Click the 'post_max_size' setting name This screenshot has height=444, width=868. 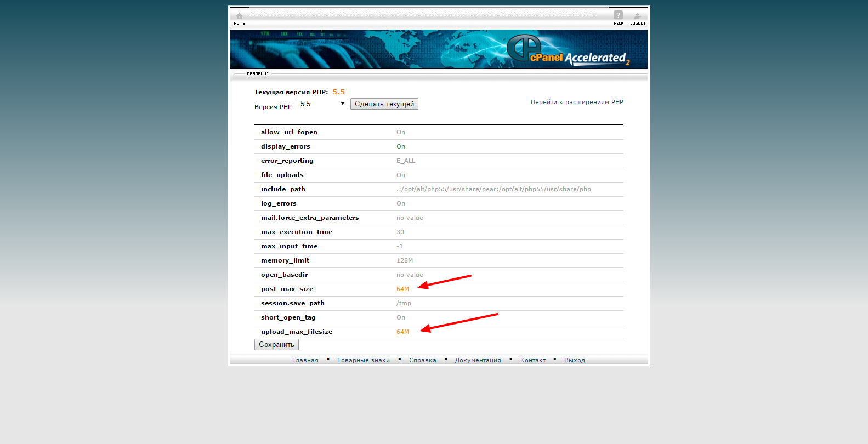[x=287, y=289]
